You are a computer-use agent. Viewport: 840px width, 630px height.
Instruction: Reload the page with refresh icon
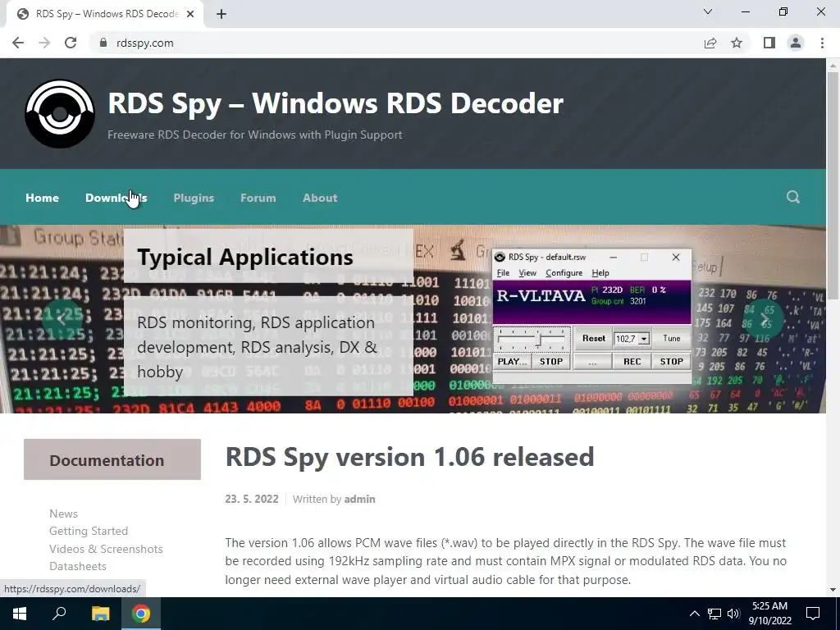click(x=71, y=43)
